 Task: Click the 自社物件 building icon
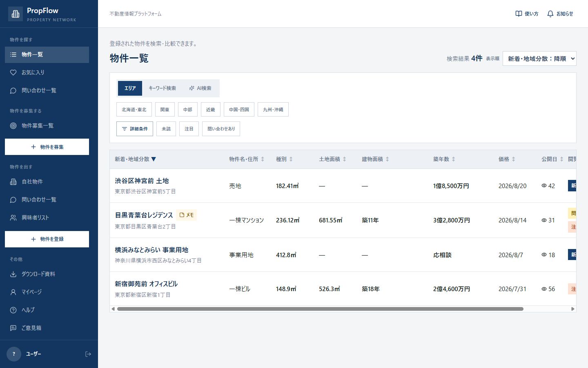[13, 182]
